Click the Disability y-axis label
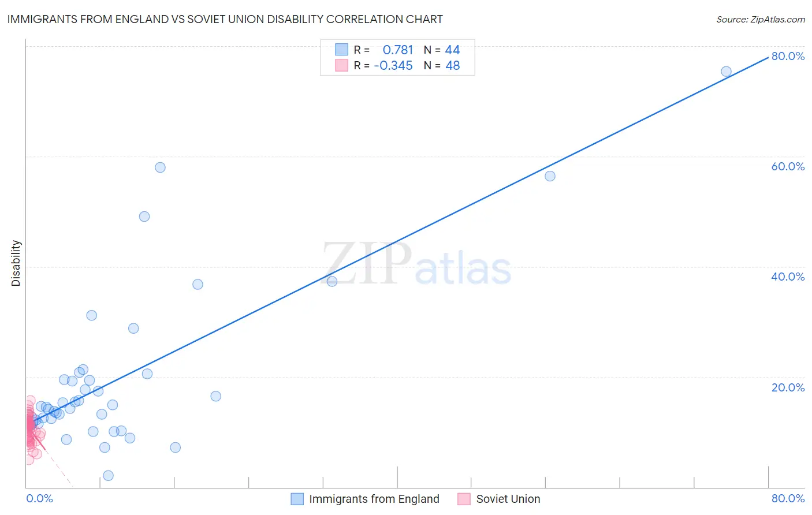 [16, 263]
